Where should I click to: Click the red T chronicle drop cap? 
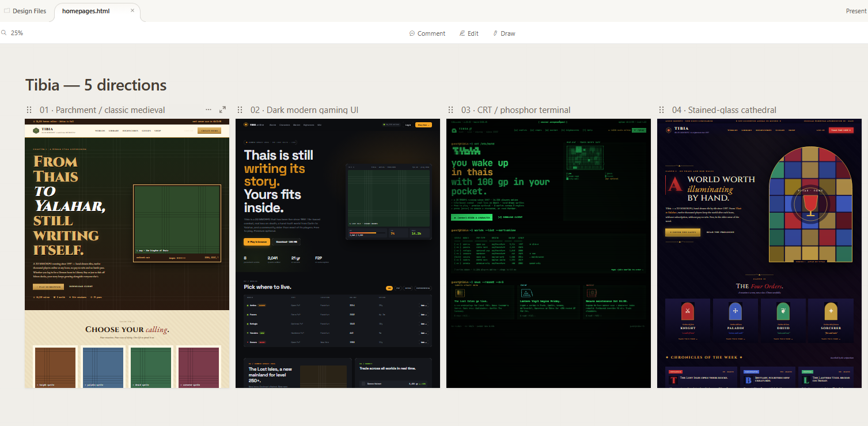[673, 380]
